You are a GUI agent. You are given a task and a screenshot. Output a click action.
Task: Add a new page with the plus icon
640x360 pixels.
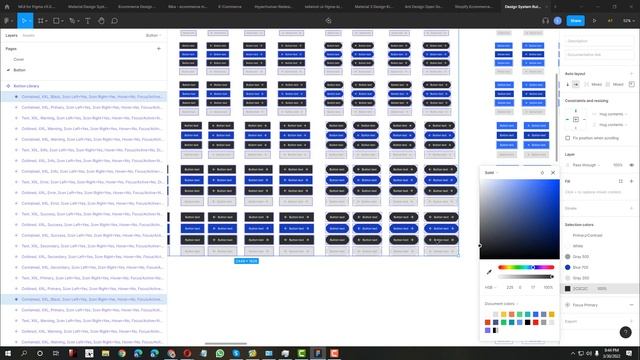coord(159,49)
